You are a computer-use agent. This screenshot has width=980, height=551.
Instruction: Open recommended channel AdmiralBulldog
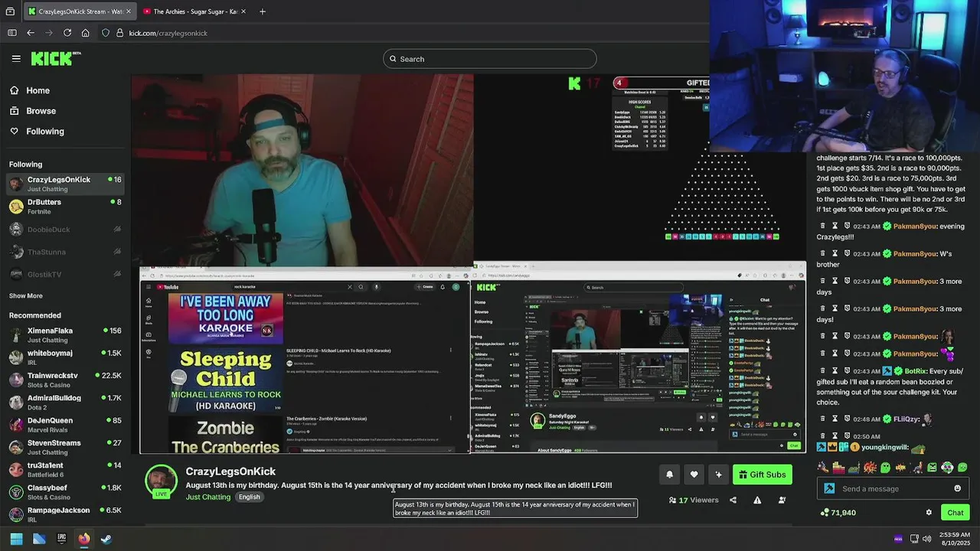pyautogui.click(x=66, y=403)
